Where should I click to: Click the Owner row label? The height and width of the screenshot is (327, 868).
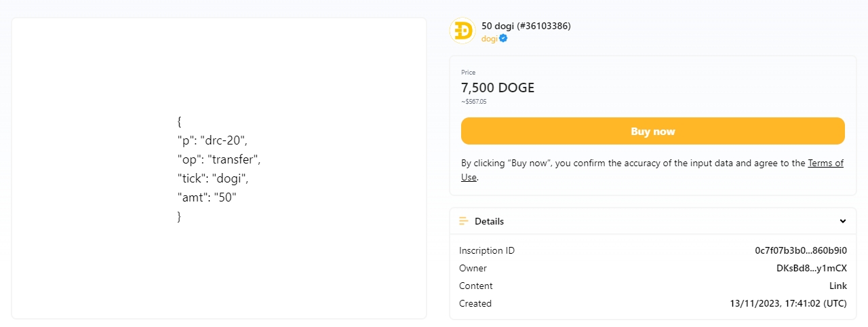click(473, 268)
